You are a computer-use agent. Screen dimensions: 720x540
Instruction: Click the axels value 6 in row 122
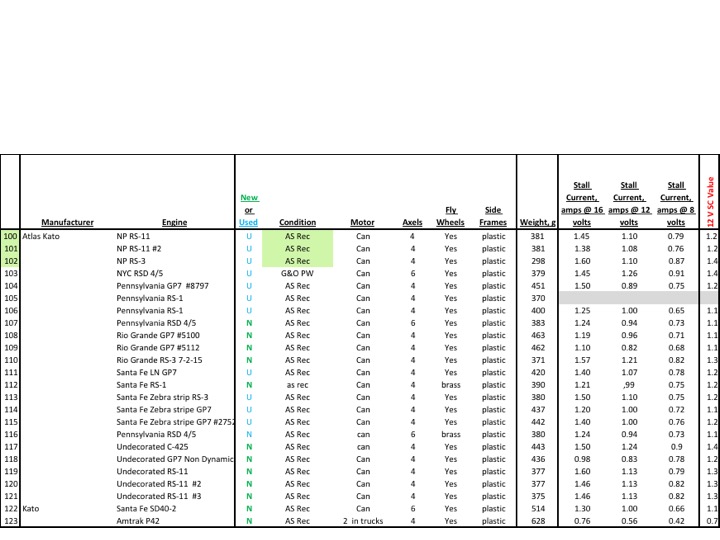coord(413,509)
